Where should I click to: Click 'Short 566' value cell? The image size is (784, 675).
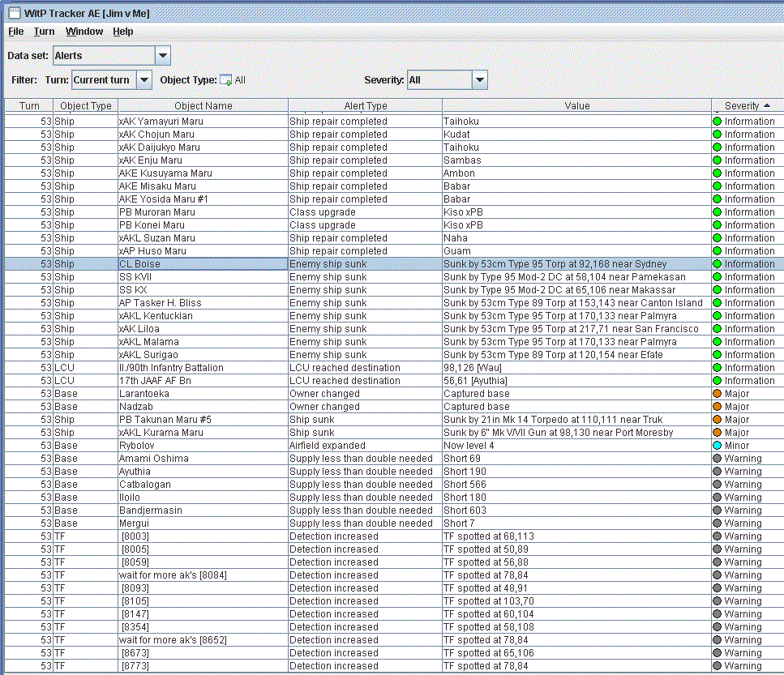coord(577,485)
